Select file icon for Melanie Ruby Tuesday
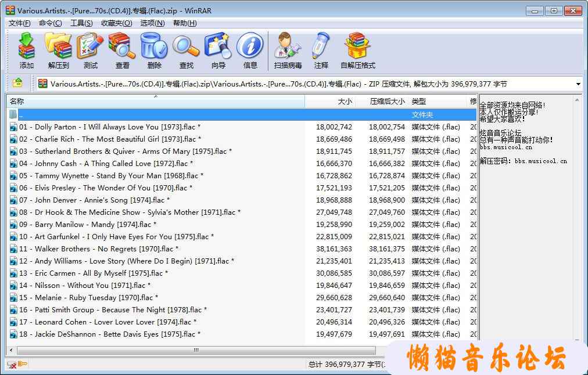Screen dimensions: 588x375 (x=13, y=298)
